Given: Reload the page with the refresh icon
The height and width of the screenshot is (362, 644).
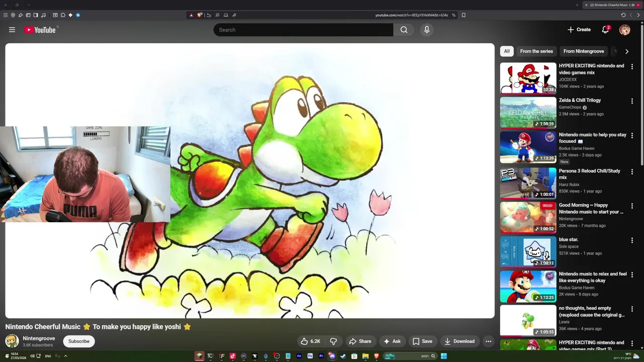Looking at the screenshot, I should point(623,15).
